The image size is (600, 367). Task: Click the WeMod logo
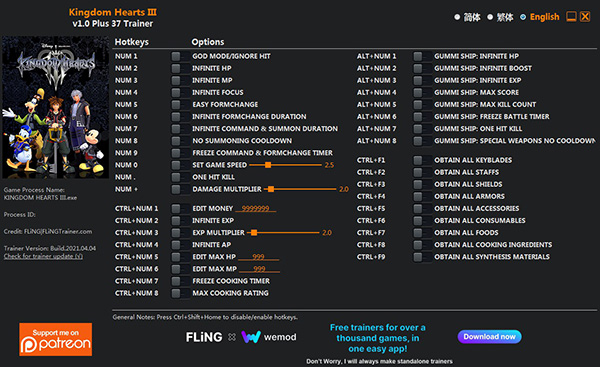coord(269,337)
